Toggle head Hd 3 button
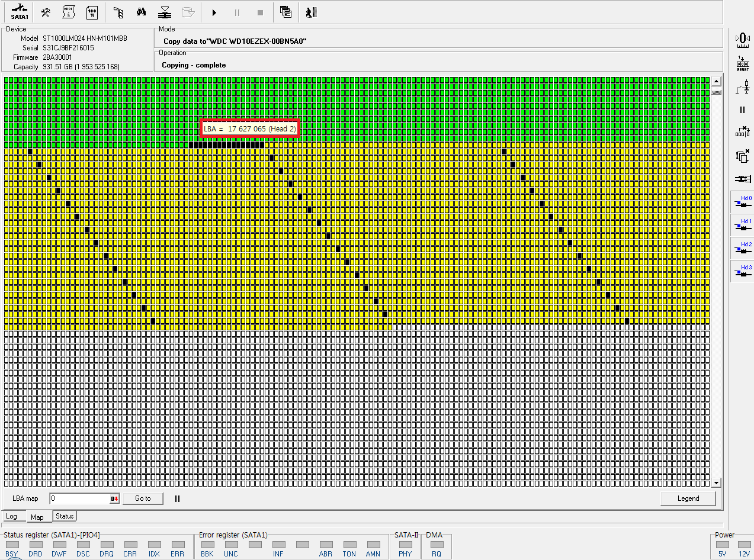This screenshot has width=754, height=560. point(743,272)
